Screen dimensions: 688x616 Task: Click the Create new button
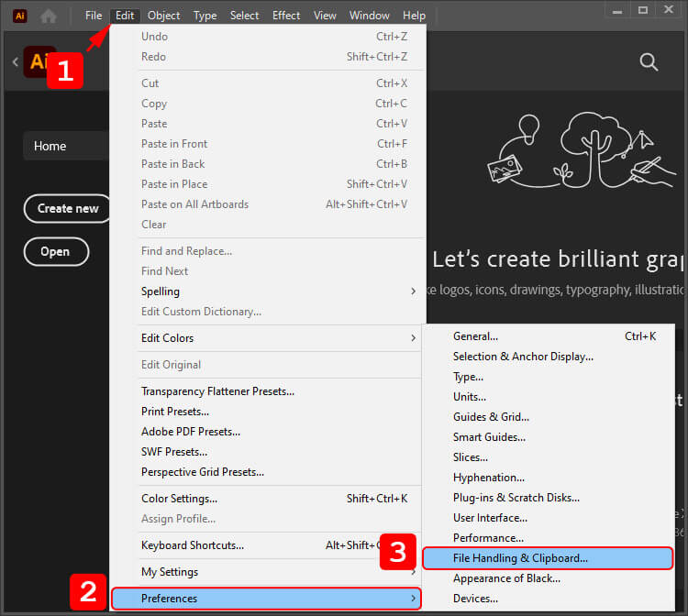[x=68, y=209]
